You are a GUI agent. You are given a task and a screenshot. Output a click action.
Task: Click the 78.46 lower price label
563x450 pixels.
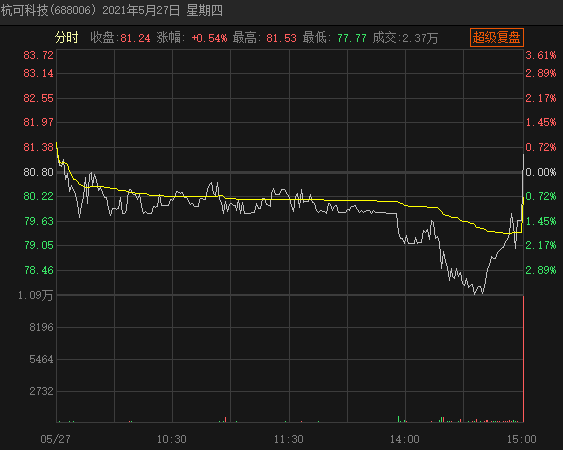click(38, 270)
